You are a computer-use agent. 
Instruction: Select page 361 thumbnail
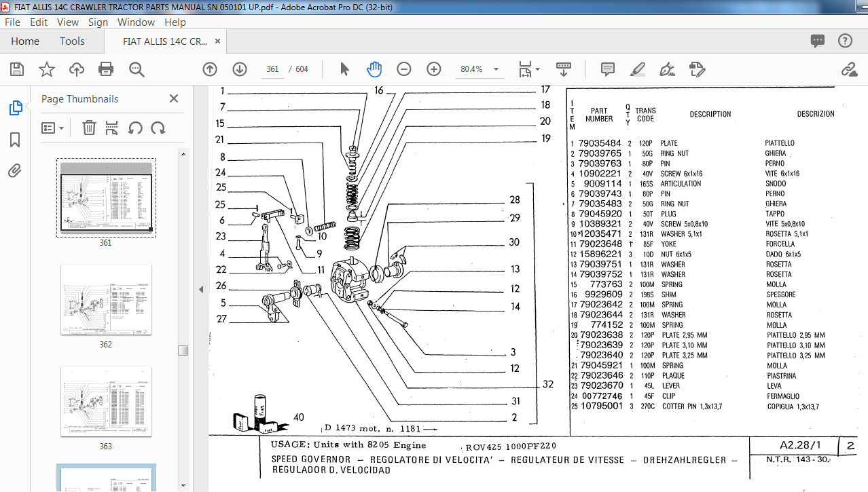(x=106, y=197)
